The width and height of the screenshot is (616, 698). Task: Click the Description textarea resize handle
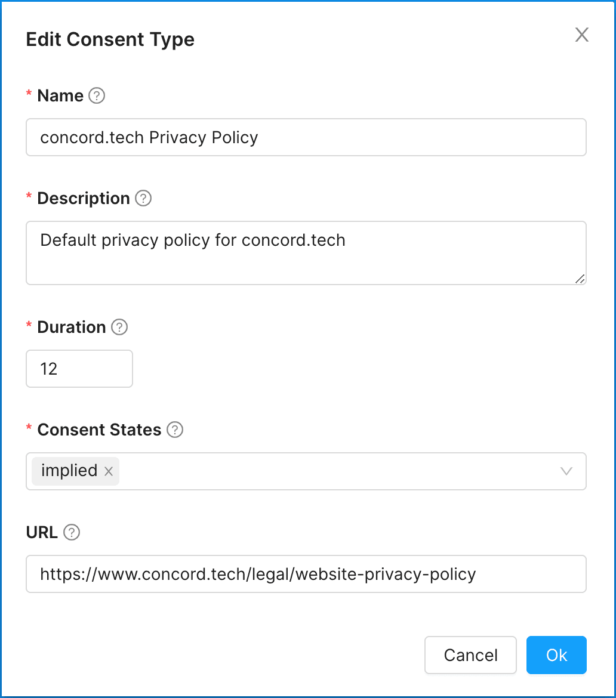pos(580,279)
